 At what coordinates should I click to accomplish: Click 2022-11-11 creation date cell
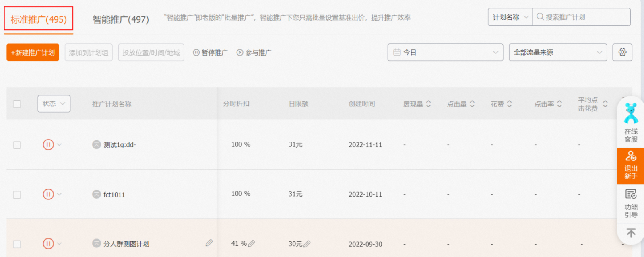pos(365,145)
